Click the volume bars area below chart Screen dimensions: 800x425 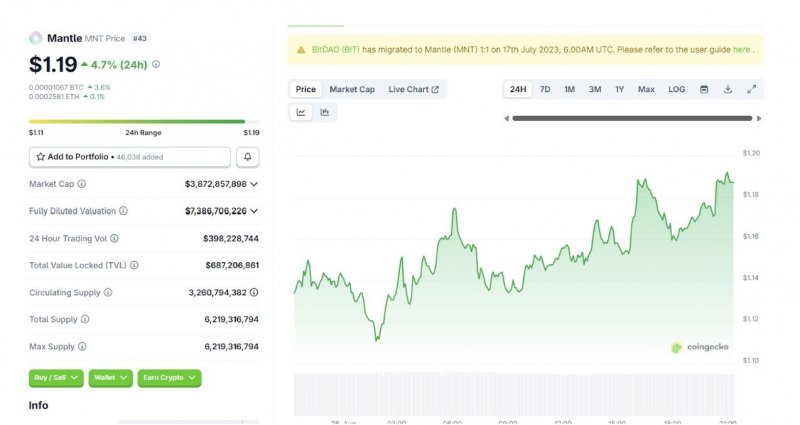coord(514,394)
